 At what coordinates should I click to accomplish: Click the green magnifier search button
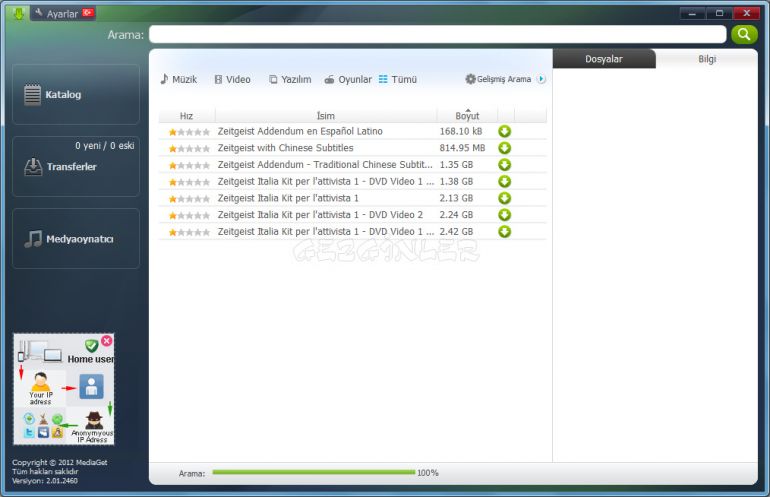tap(744, 34)
